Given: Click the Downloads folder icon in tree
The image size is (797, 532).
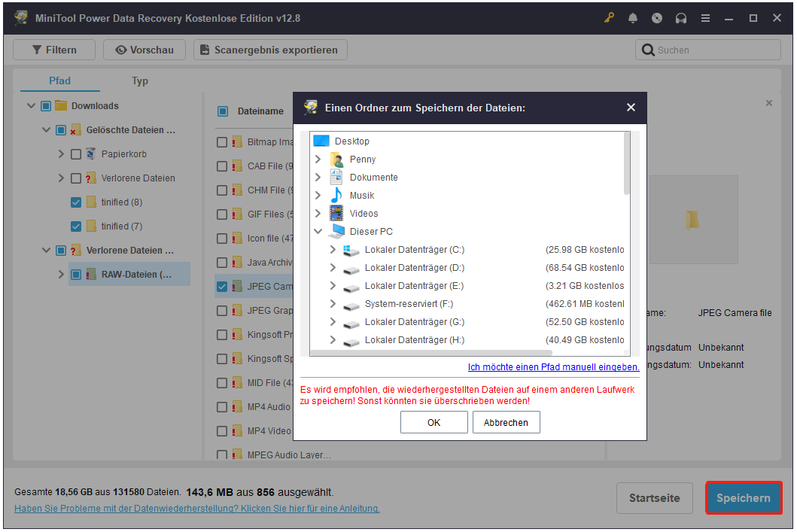Looking at the screenshot, I should click(x=61, y=105).
